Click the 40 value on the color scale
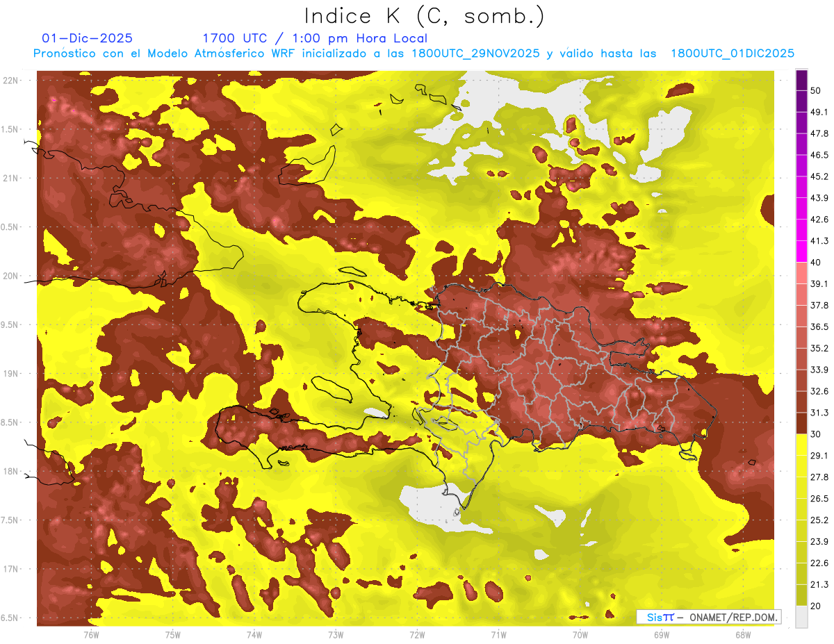 [816, 263]
